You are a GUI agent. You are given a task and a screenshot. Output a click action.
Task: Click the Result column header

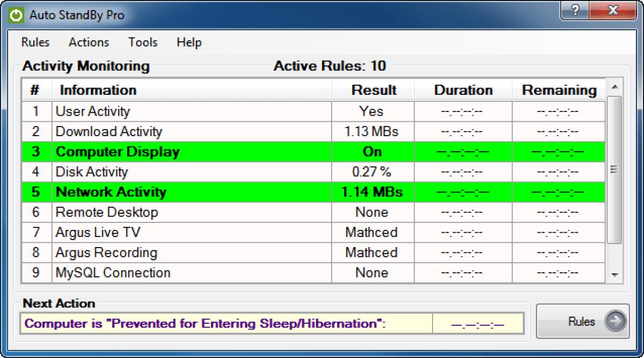374,90
